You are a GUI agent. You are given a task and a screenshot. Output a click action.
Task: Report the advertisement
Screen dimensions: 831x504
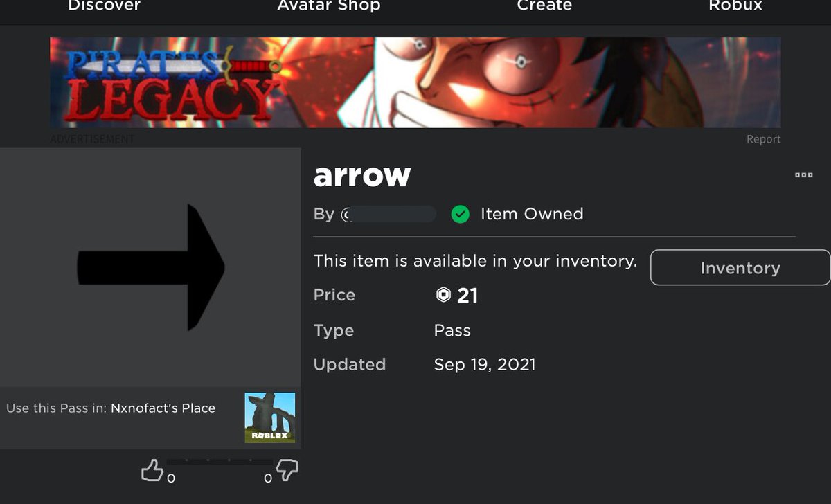[763, 139]
